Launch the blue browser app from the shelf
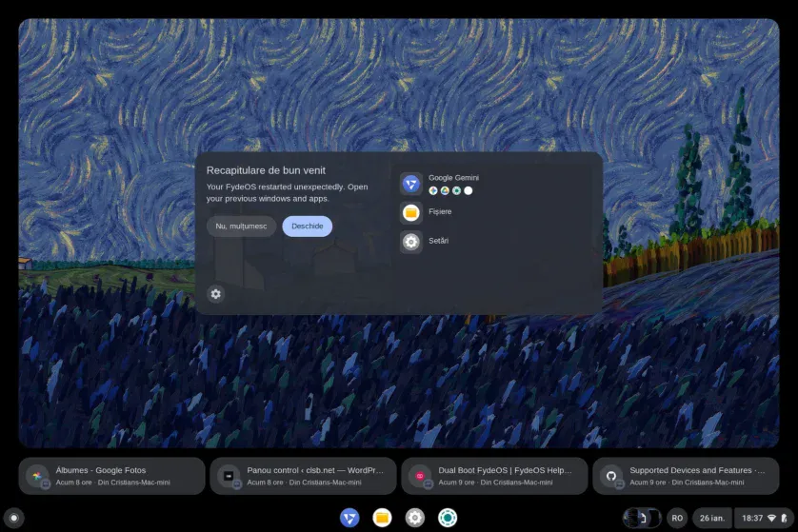Image resolution: width=798 pixels, height=532 pixels. tap(349, 519)
